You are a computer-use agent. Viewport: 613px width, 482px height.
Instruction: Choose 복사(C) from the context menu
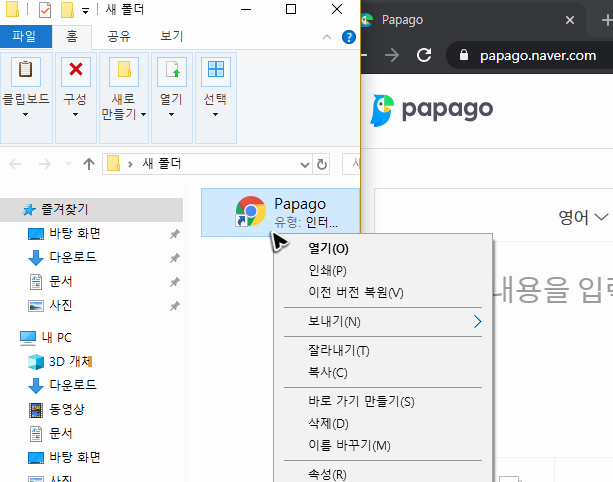click(383, 373)
